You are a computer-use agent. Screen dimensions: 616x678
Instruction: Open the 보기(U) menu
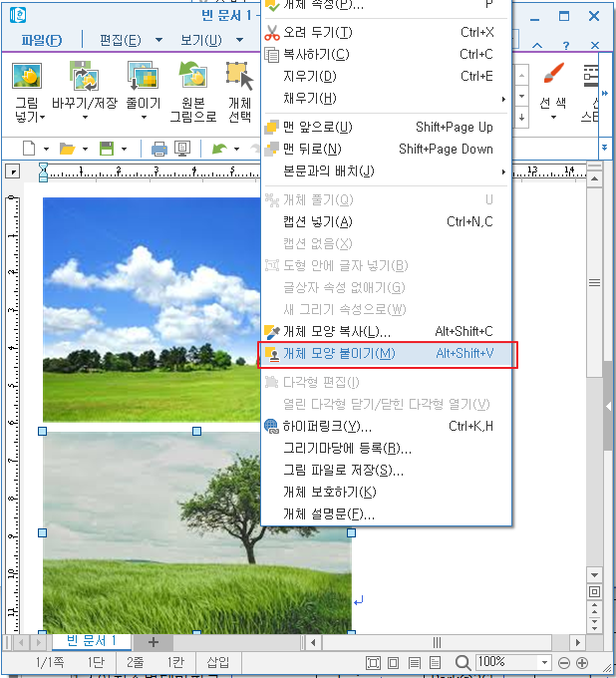pos(201,40)
